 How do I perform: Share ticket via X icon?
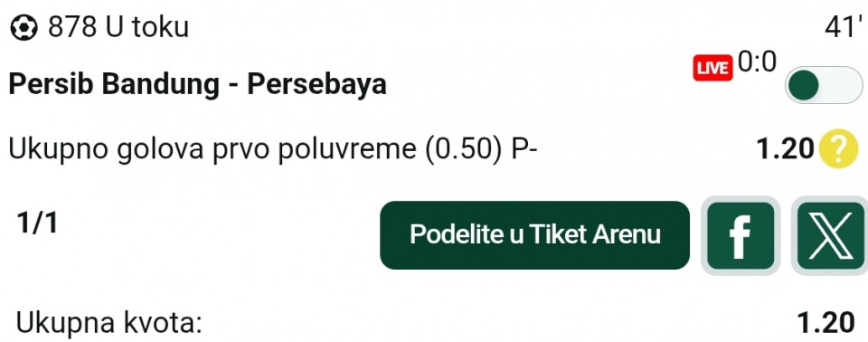(x=831, y=235)
